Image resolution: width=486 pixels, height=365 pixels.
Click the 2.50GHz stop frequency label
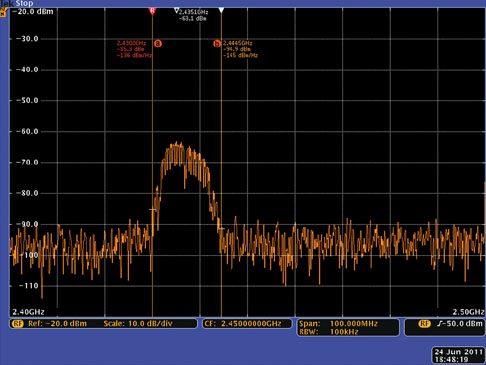[468, 312]
